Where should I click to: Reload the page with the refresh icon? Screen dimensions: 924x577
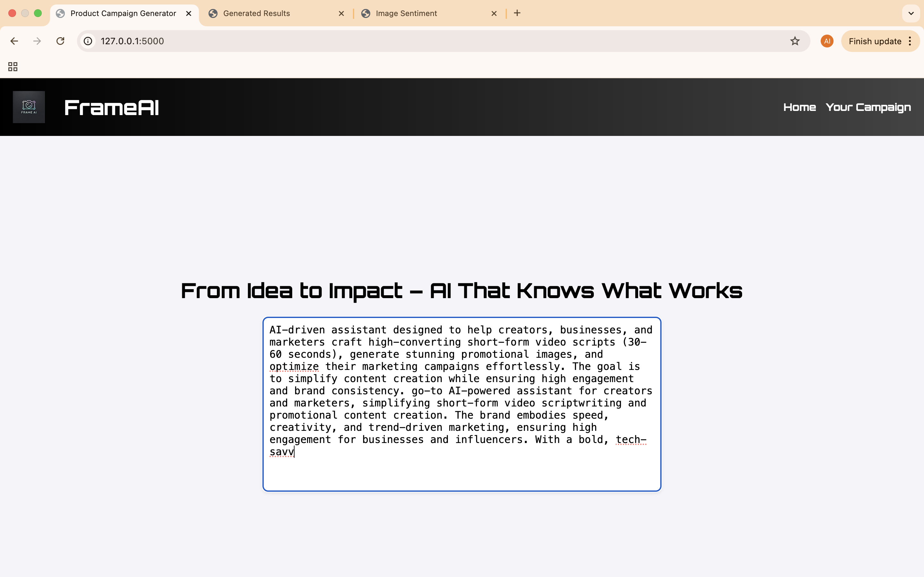[x=60, y=41]
